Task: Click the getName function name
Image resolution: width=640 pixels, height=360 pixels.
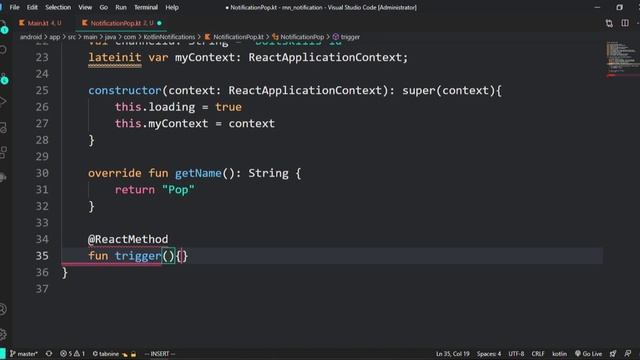Action: click(198, 173)
